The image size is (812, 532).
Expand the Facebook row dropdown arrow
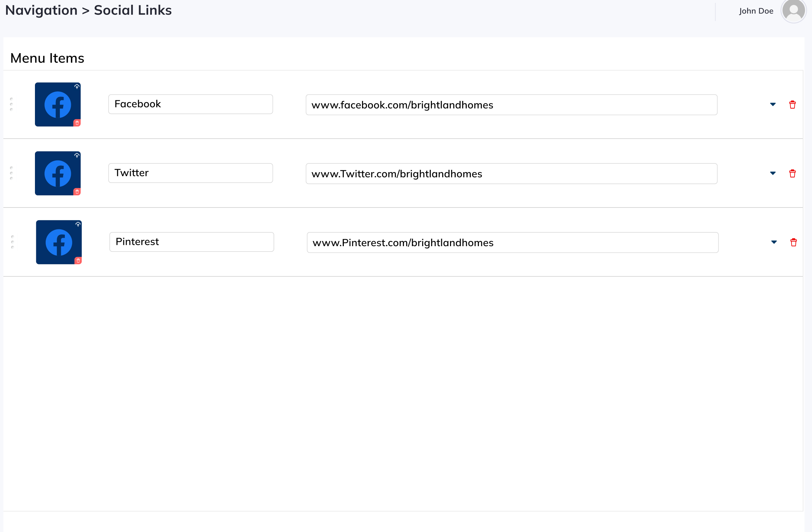773,105
